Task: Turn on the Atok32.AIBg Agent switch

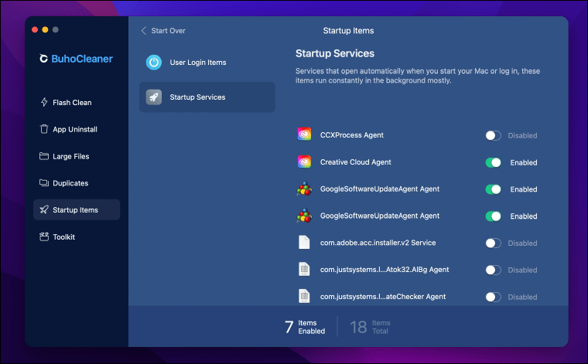Action: [x=493, y=270]
